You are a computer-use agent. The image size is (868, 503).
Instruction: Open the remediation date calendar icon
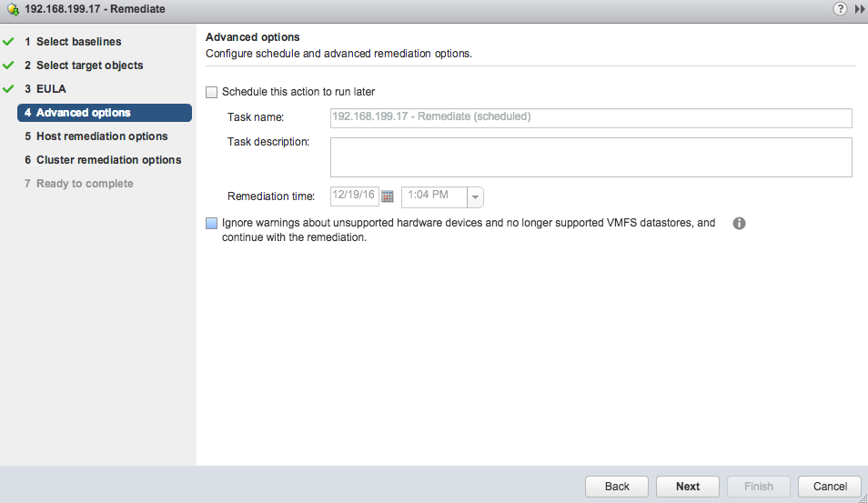click(x=388, y=196)
